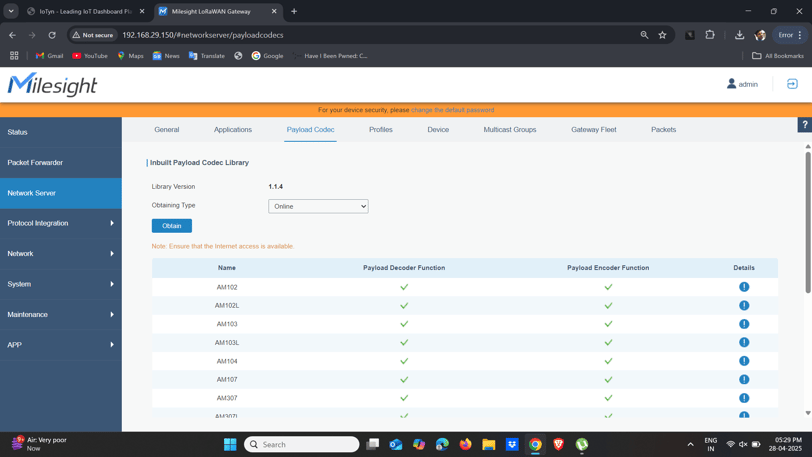Open Gmail bookmark

point(49,55)
